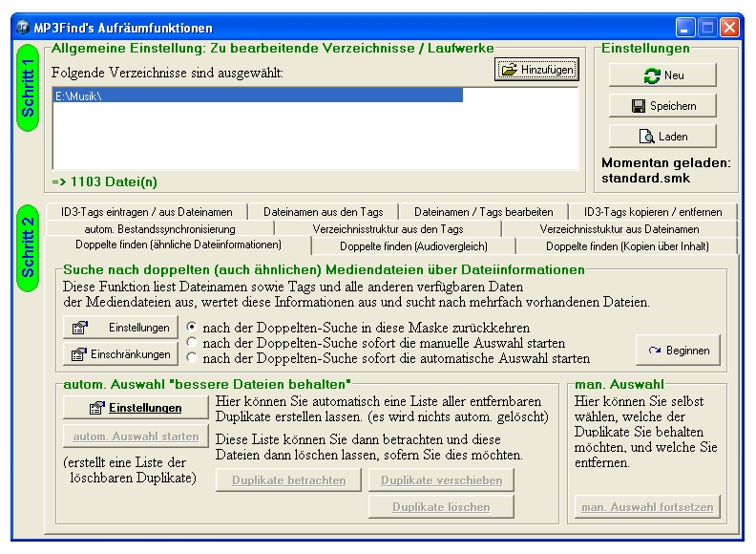Click 'Duplikate betrachten' button

288,480
